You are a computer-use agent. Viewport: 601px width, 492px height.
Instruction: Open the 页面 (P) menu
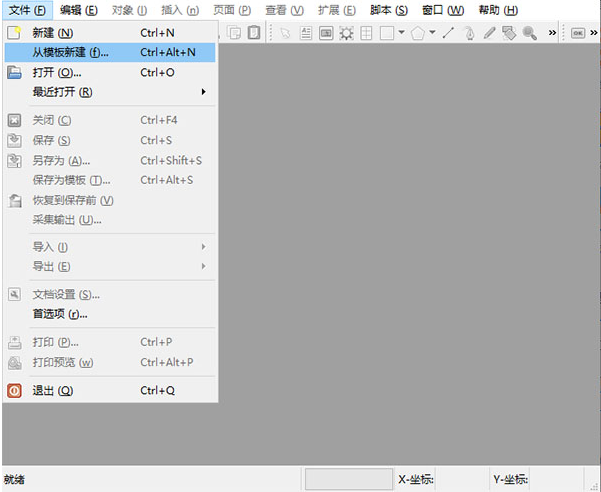coord(232,10)
